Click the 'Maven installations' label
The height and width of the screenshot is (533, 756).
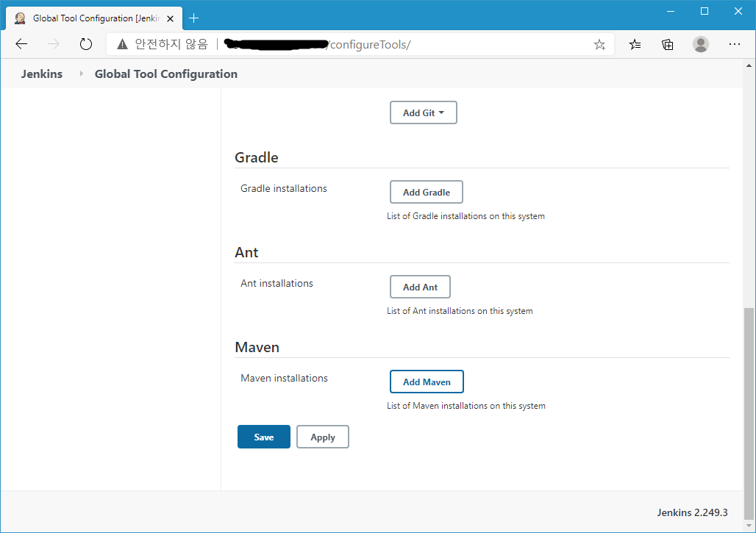284,379
